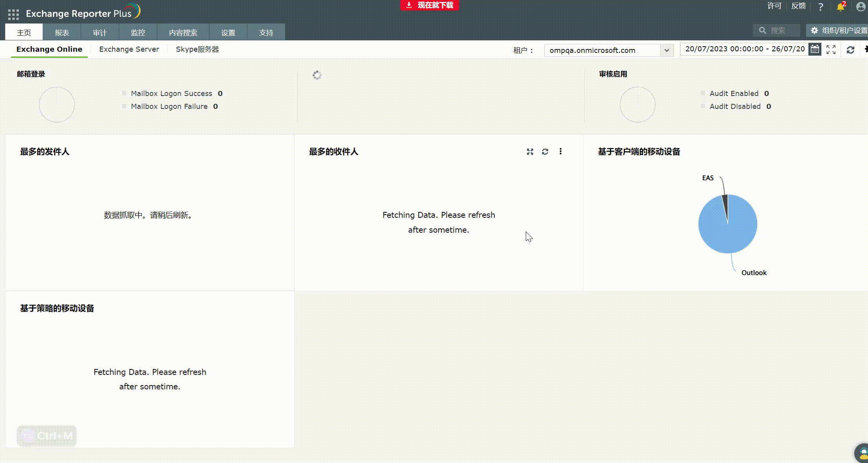Click the date range input field
The image size is (868, 463).
(x=744, y=49)
